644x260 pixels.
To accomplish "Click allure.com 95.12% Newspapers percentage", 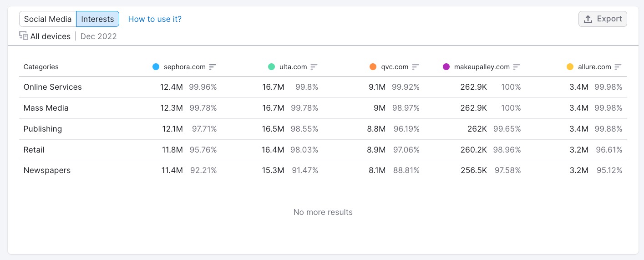I will pyautogui.click(x=609, y=170).
